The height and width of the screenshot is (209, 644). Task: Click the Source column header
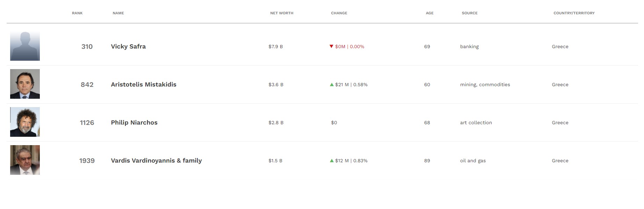[x=469, y=13]
